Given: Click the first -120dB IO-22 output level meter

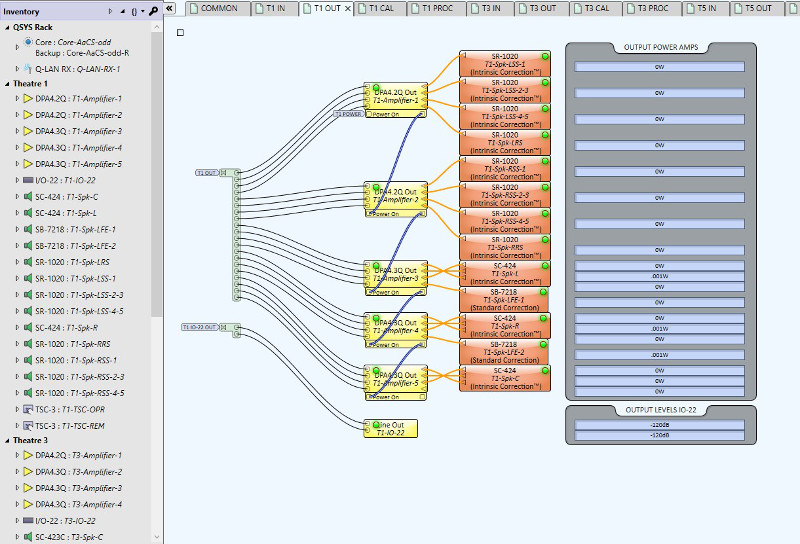Looking at the screenshot, I should tap(659, 425).
